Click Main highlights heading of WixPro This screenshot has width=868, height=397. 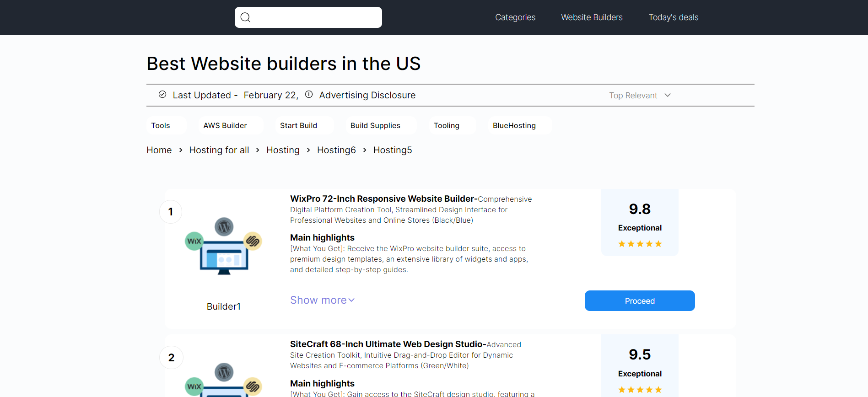(x=322, y=237)
